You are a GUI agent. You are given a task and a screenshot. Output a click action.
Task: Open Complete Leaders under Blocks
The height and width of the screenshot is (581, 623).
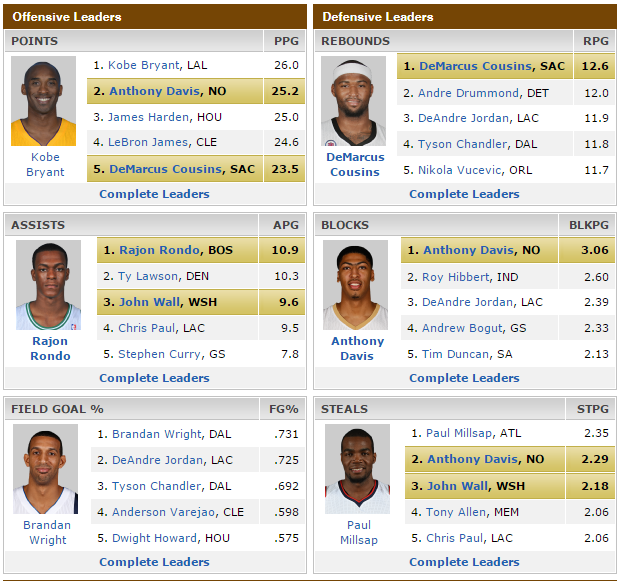[464, 378]
